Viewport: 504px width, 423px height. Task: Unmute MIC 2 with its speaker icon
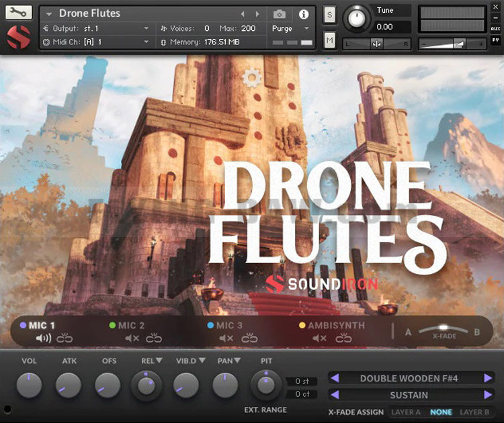click(x=132, y=338)
